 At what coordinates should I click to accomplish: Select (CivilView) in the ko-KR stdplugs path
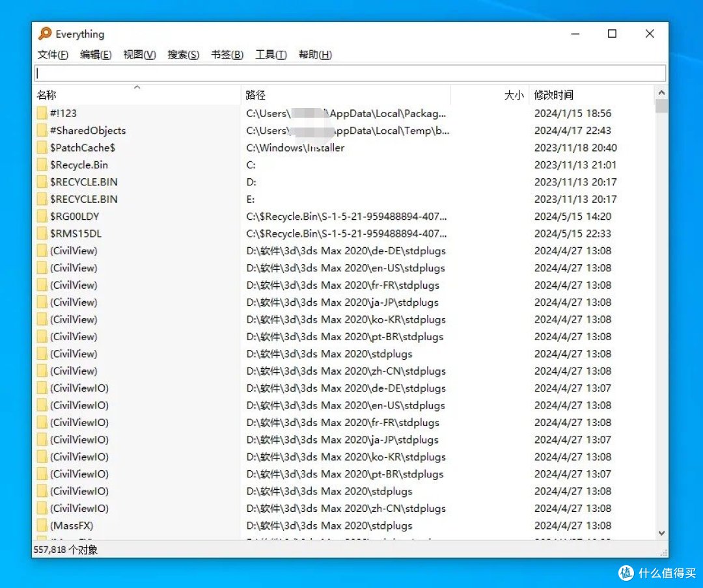[74, 319]
